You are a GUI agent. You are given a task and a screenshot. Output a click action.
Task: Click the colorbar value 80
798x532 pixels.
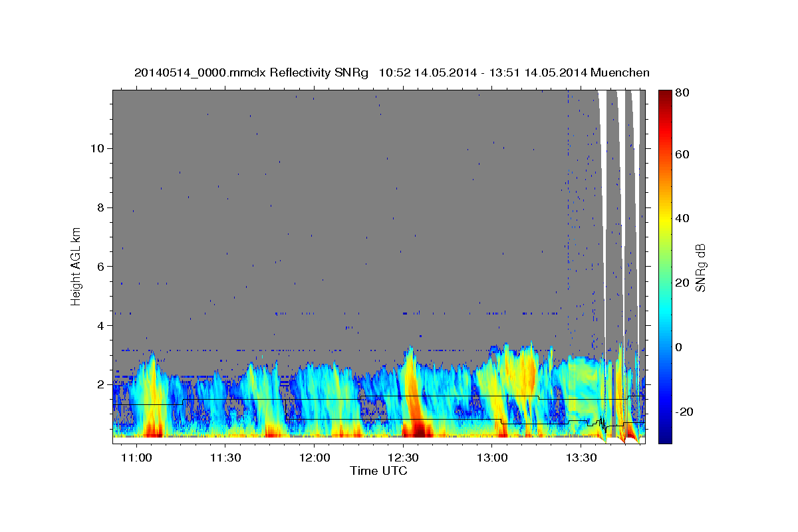pyautogui.click(x=684, y=93)
